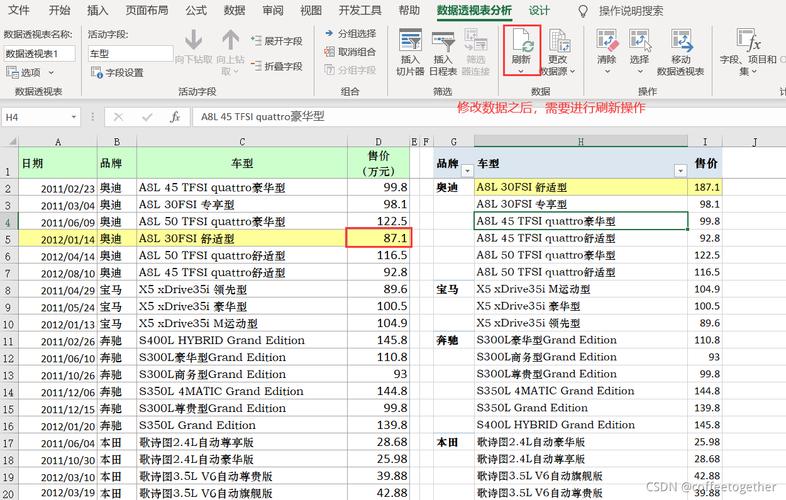Select column C header

(x=242, y=141)
